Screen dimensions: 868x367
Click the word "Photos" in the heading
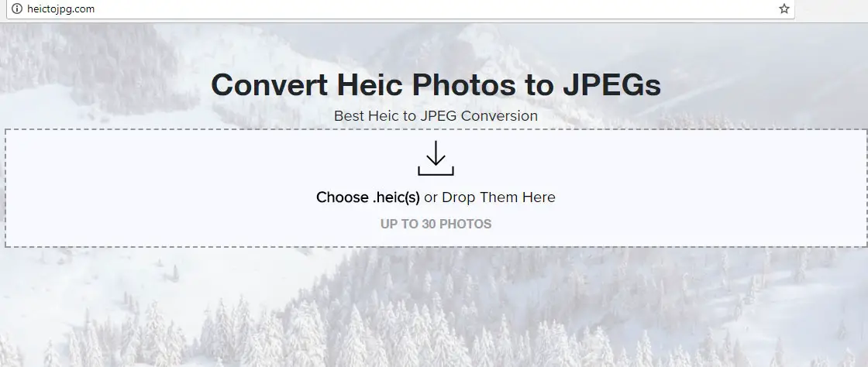click(x=463, y=84)
